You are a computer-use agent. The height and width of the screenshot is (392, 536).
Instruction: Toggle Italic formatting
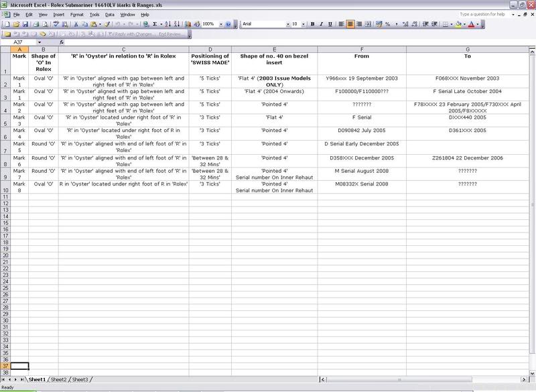tap(322, 24)
